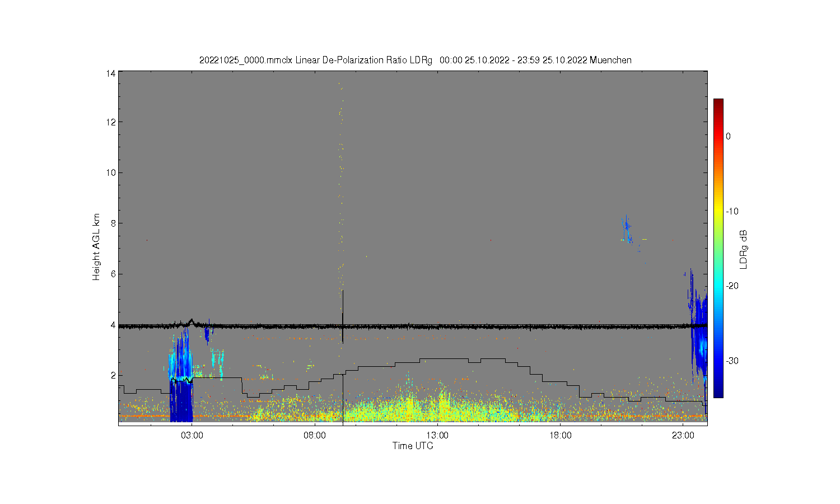840x504 pixels.
Task: Click the height tick label 8
Action: (113, 223)
